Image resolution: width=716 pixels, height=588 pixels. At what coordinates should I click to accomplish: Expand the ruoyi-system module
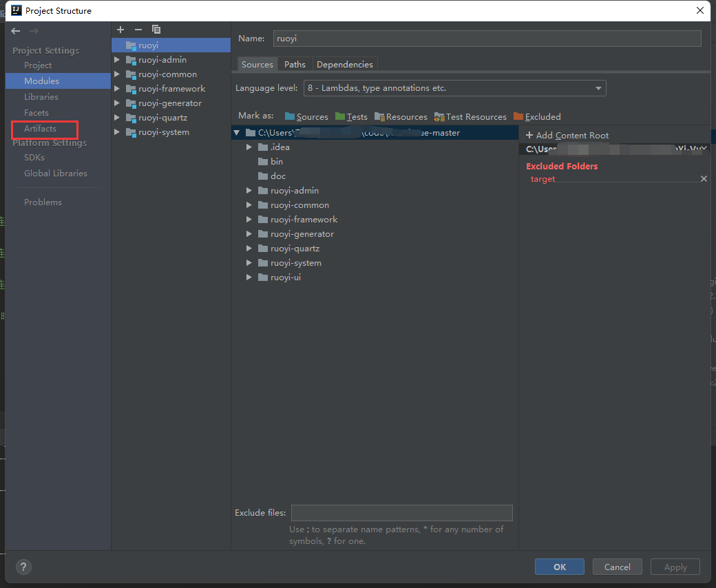117,132
